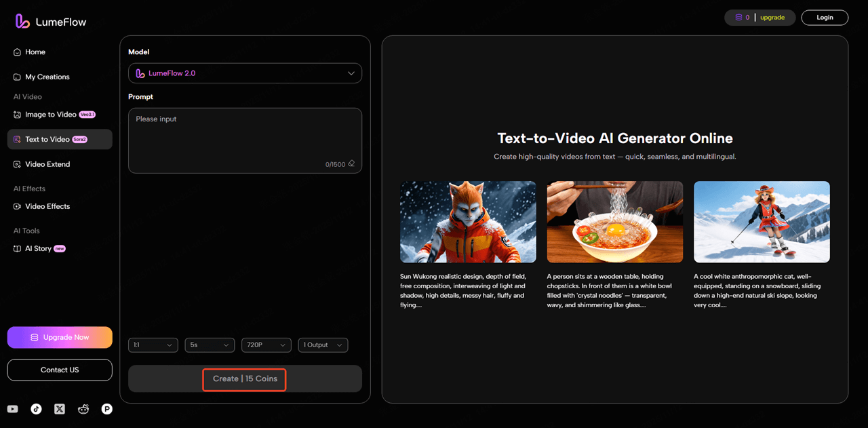Click the Upgrade Now gradient button
The height and width of the screenshot is (428, 868).
(x=60, y=337)
